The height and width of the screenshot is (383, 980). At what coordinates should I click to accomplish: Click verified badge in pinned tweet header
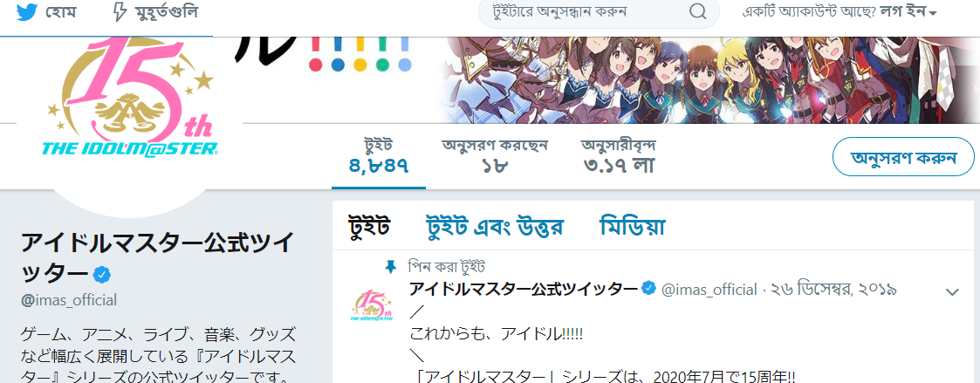649,289
